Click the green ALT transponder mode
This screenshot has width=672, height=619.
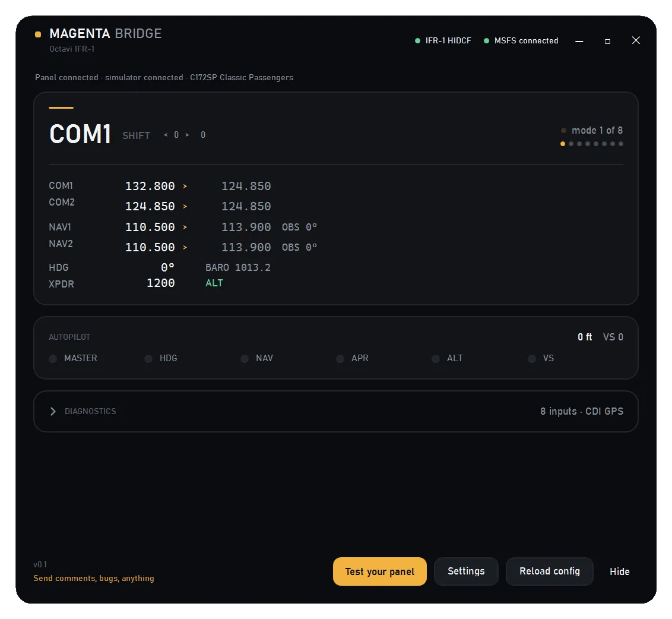click(x=214, y=283)
